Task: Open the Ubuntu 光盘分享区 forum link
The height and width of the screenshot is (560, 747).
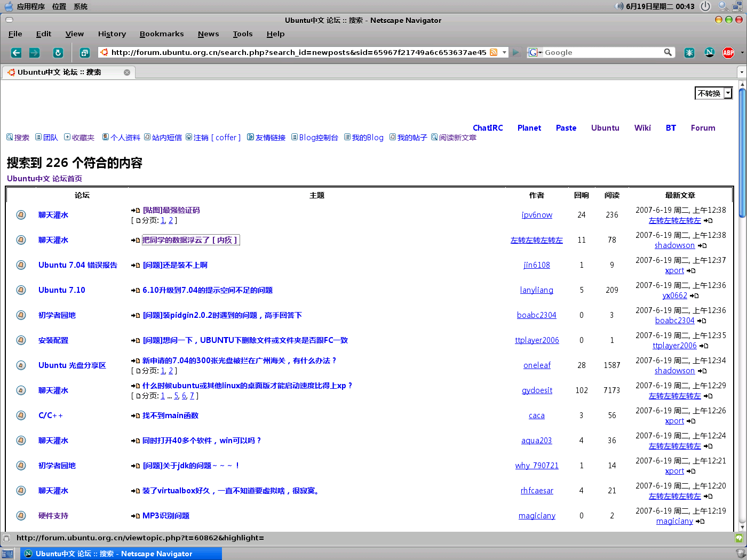Action: point(72,365)
